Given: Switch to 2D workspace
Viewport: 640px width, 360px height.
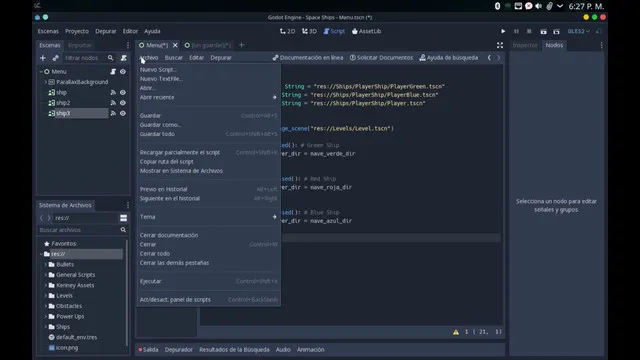Looking at the screenshot, I should tap(287, 31).
